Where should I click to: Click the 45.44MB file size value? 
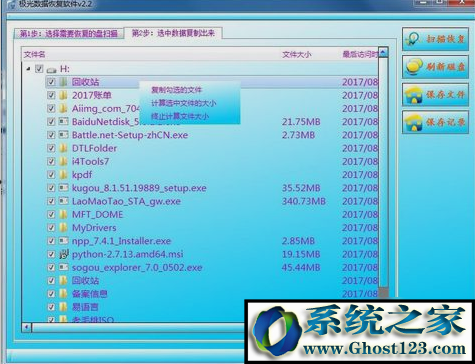[301, 267]
